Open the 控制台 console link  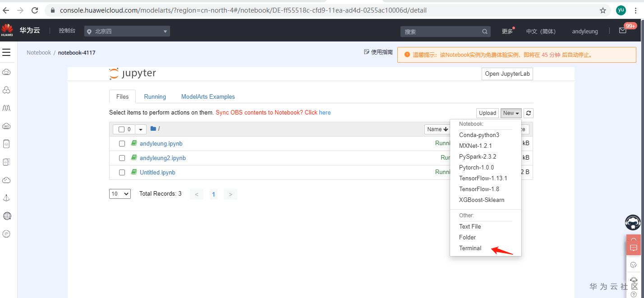coord(67,31)
